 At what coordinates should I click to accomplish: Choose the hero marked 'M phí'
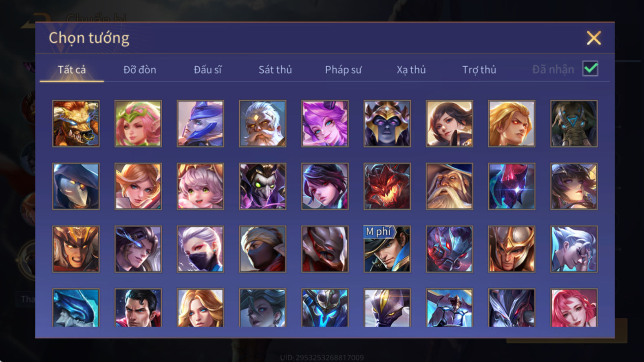point(387,249)
